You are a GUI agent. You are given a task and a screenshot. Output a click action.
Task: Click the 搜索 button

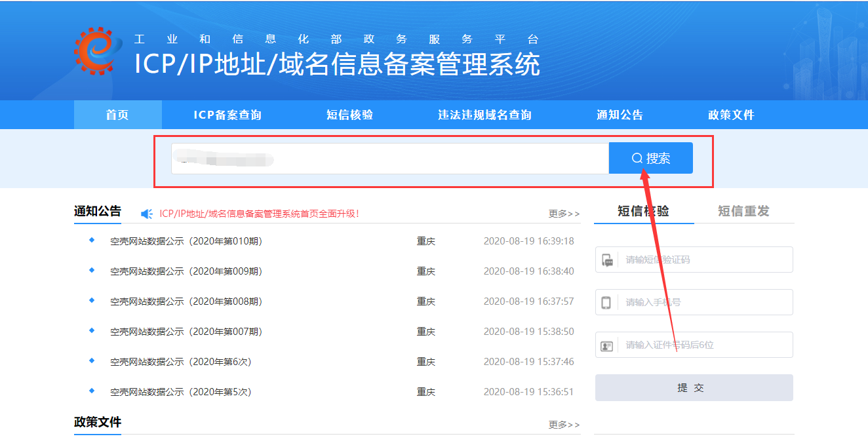pyautogui.click(x=651, y=158)
